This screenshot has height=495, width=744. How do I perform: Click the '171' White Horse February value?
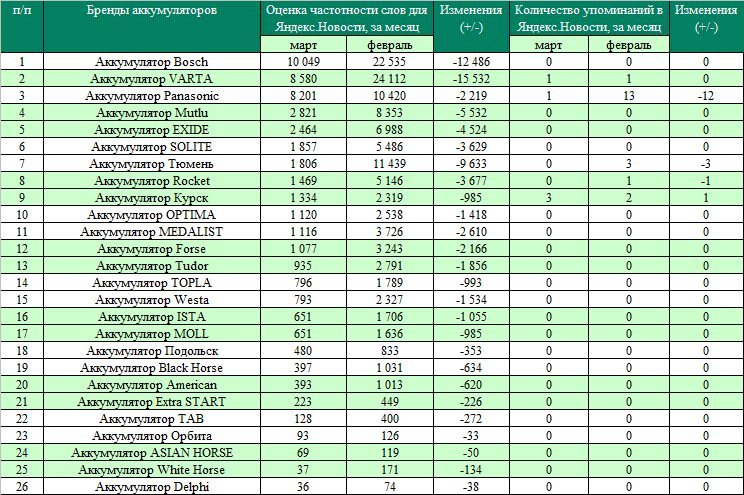coord(390,470)
